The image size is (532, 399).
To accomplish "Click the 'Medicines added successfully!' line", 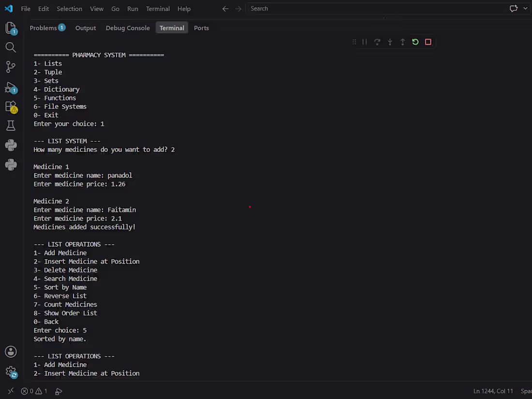I will (85, 227).
